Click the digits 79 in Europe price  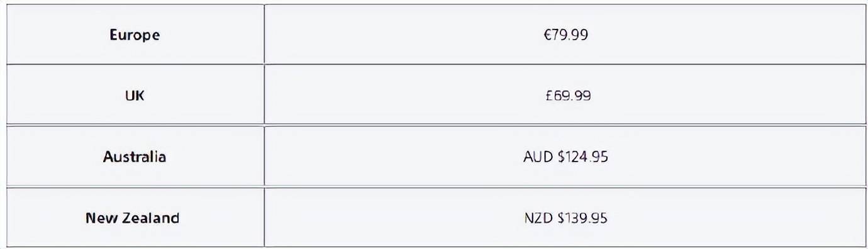559,35
